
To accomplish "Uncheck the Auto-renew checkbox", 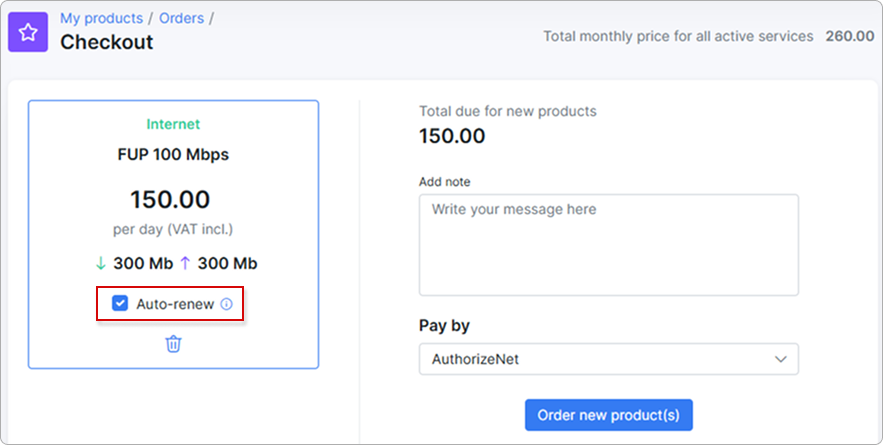I will point(120,304).
